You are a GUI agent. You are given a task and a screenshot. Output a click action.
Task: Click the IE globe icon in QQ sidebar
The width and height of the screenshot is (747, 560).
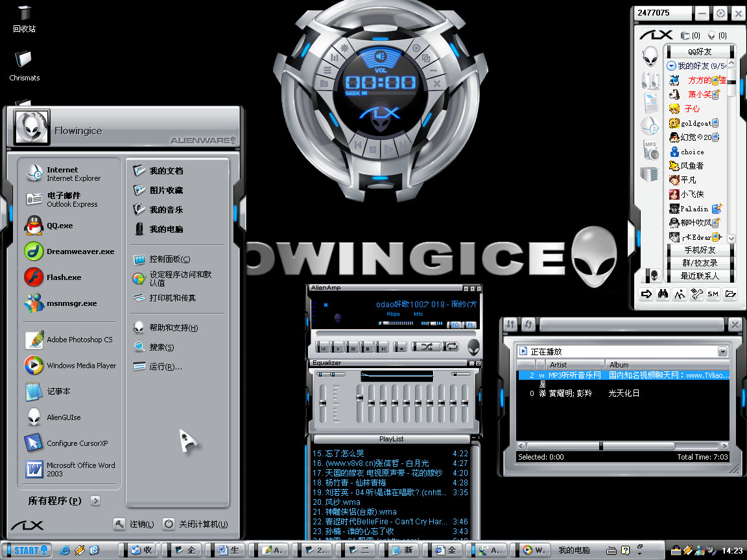point(650,126)
